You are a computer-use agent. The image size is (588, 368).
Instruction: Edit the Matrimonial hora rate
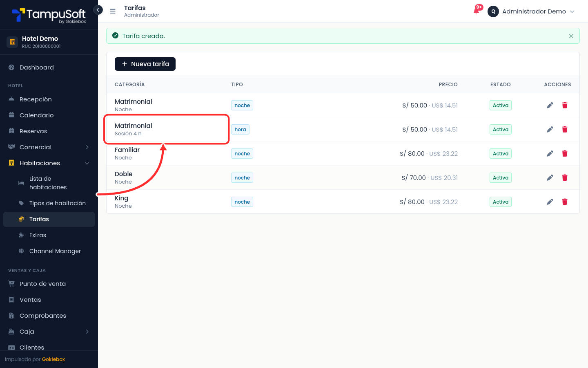pos(550,130)
